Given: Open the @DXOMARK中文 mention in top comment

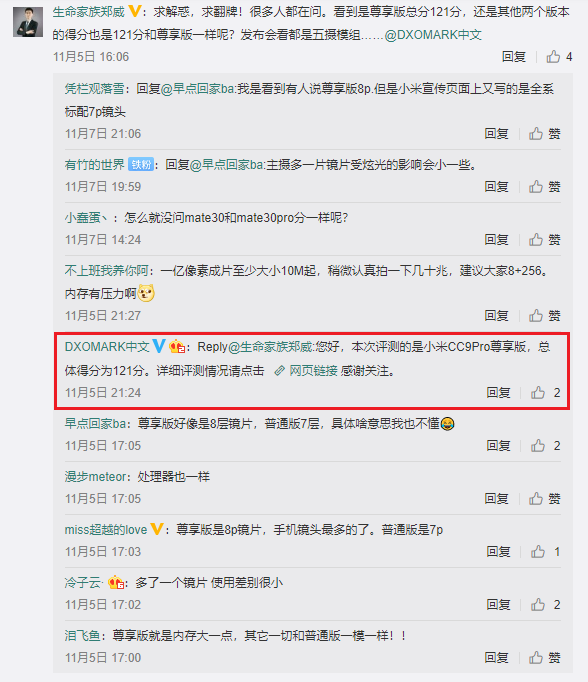Looking at the screenshot, I should [433, 35].
